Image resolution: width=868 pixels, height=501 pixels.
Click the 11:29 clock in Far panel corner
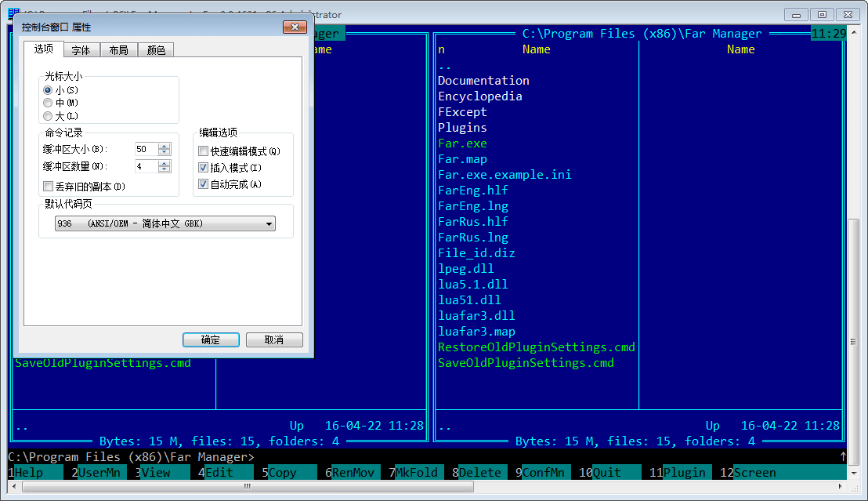[828, 34]
